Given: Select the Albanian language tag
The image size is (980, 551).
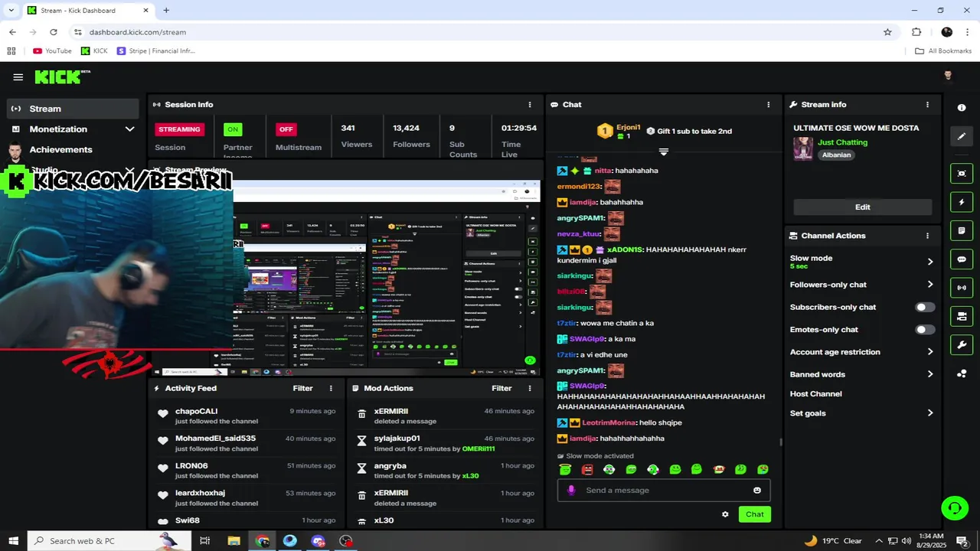Looking at the screenshot, I should pyautogui.click(x=836, y=155).
